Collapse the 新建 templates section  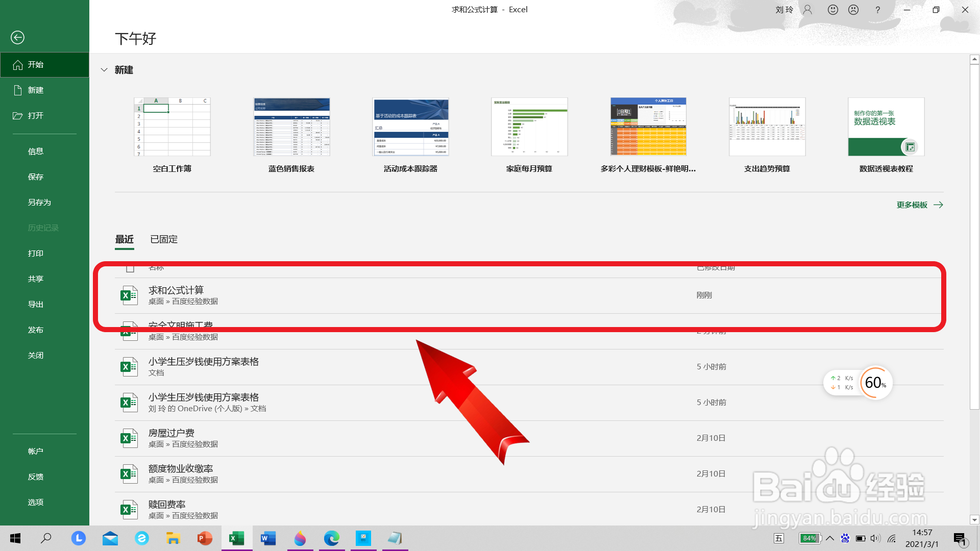coord(104,70)
